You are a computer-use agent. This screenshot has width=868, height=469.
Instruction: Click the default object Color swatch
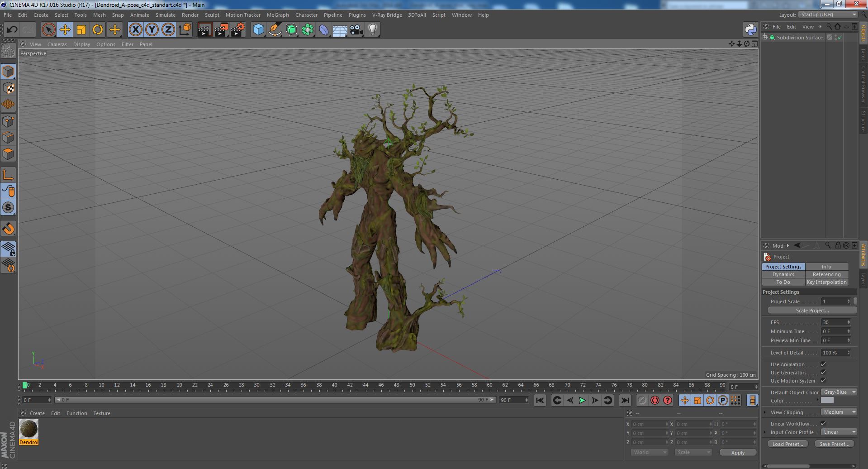pos(827,401)
